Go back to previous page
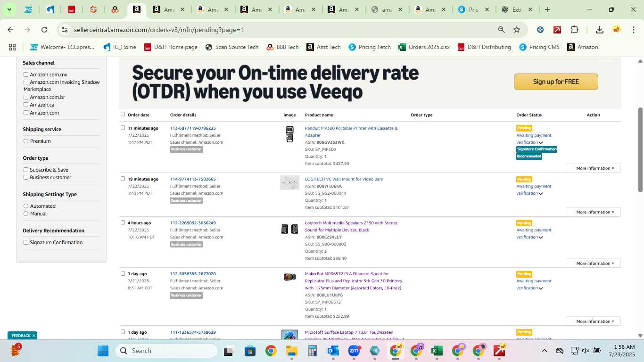644x362 pixels. tap(10, 30)
